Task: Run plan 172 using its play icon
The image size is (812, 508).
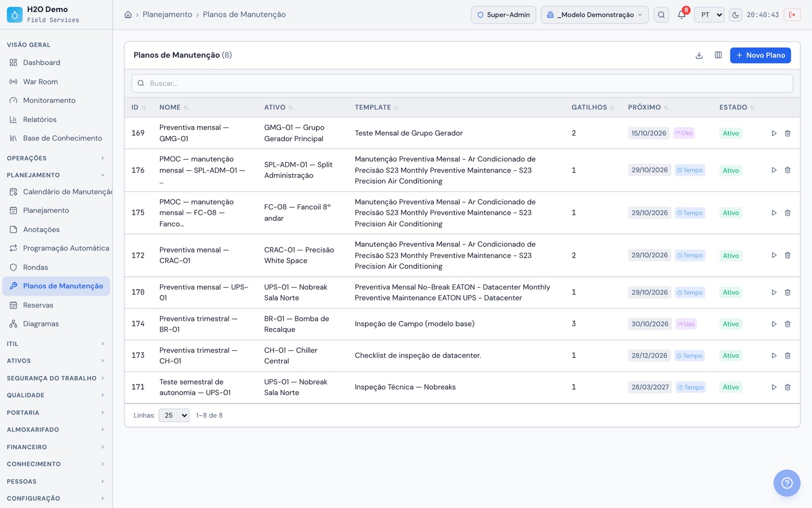Action: 774,256
